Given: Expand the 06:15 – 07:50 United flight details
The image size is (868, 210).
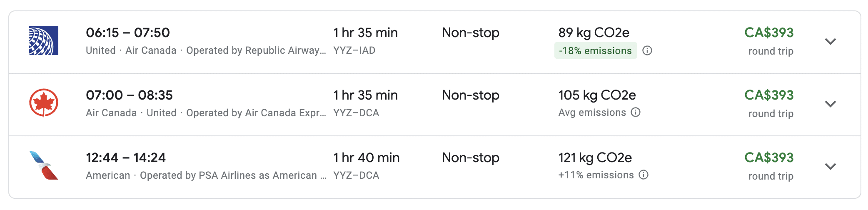Looking at the screenshot, I should [x=831, y=42].
